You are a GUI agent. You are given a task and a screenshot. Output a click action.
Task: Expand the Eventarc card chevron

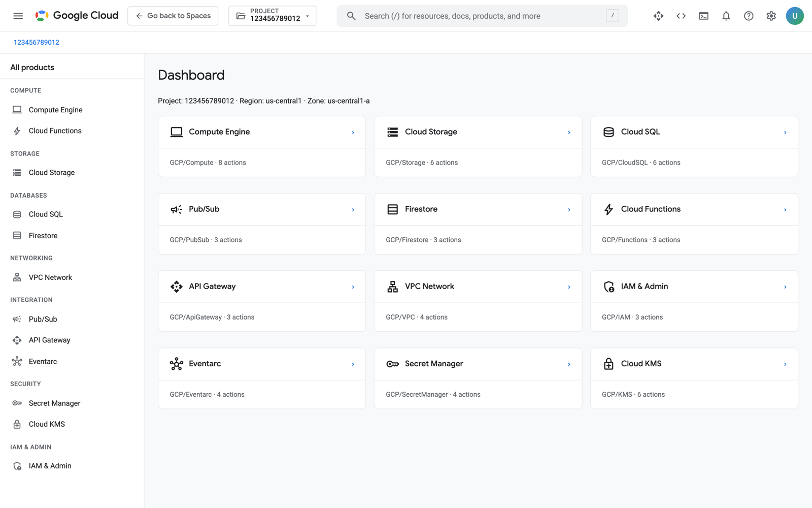353,364
